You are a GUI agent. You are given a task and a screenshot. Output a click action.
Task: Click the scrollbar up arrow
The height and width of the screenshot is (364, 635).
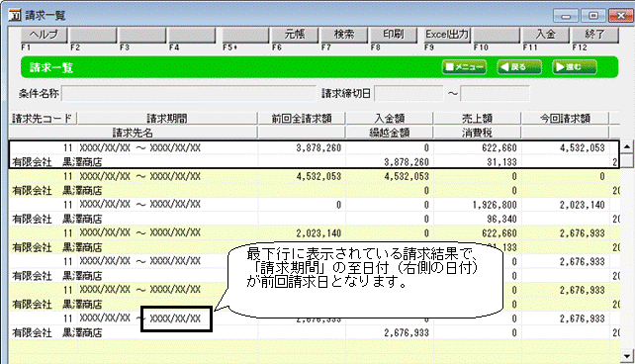point(627,146)
